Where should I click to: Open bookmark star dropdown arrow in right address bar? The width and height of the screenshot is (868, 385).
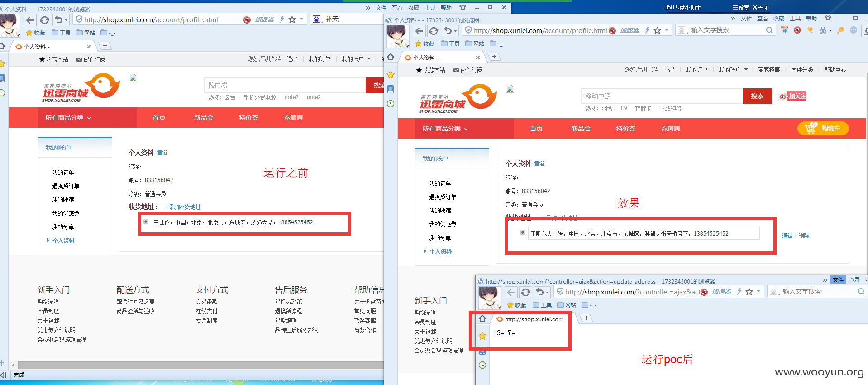pos(666,30)
